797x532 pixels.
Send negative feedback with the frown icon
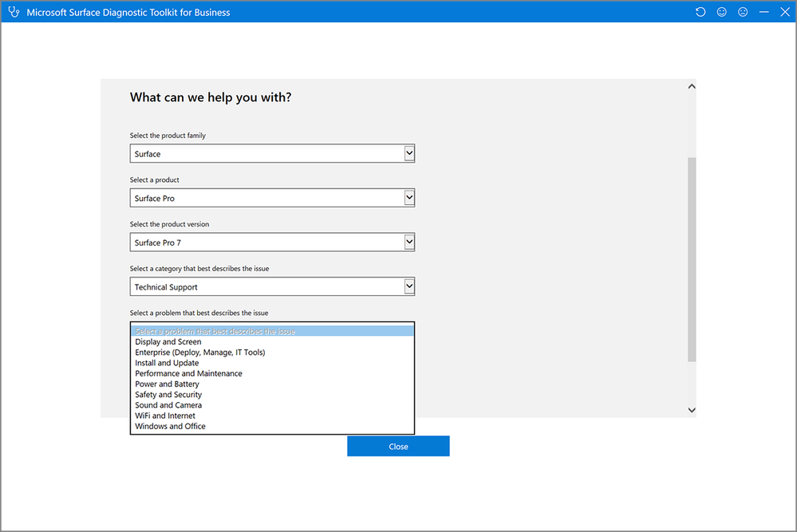pyautogui.click(x=743, y=12)
